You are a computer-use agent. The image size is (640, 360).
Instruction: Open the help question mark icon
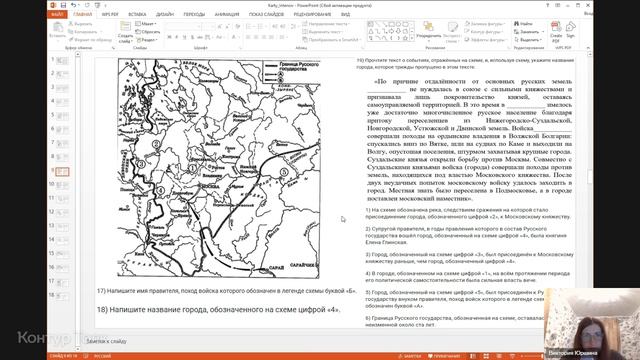(x=547, y=5)
